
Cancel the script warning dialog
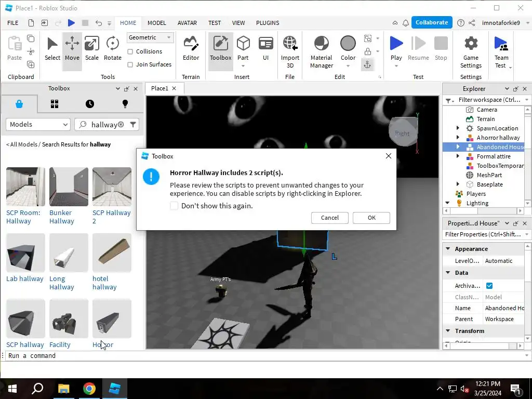(330, 218)
